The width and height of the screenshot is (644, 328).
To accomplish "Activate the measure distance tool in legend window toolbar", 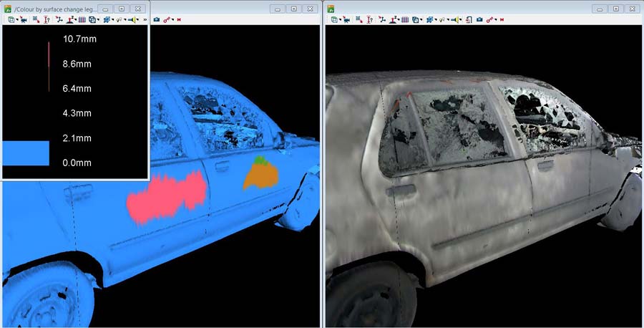I will coord(47,20).
